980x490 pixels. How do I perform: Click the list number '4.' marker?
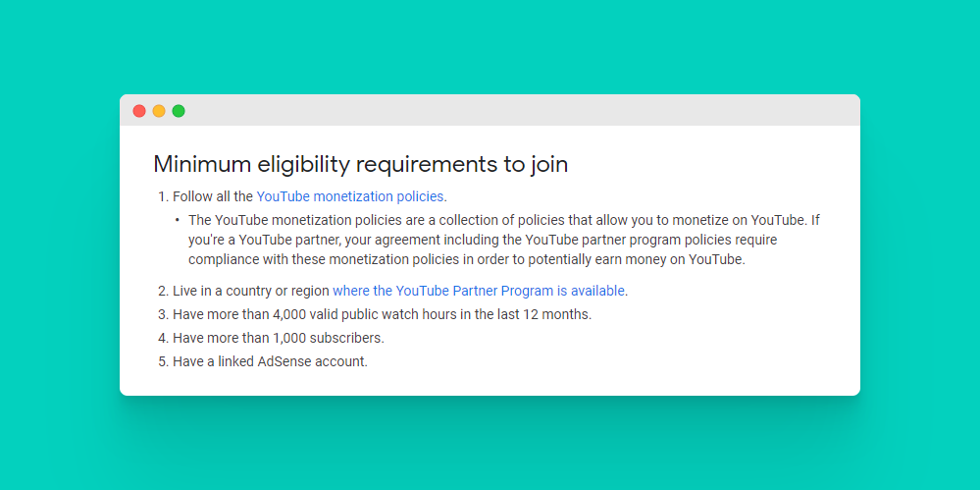[x=163, y=338]
